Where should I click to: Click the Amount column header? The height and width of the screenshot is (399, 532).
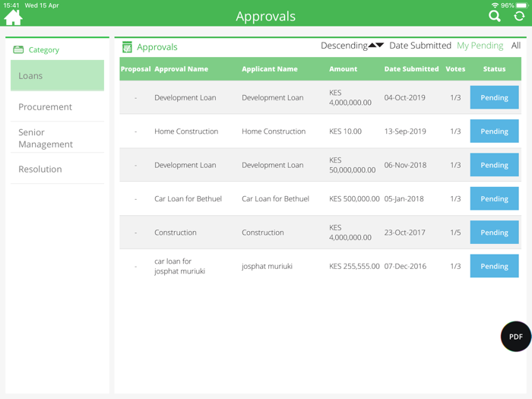point(343,69)
